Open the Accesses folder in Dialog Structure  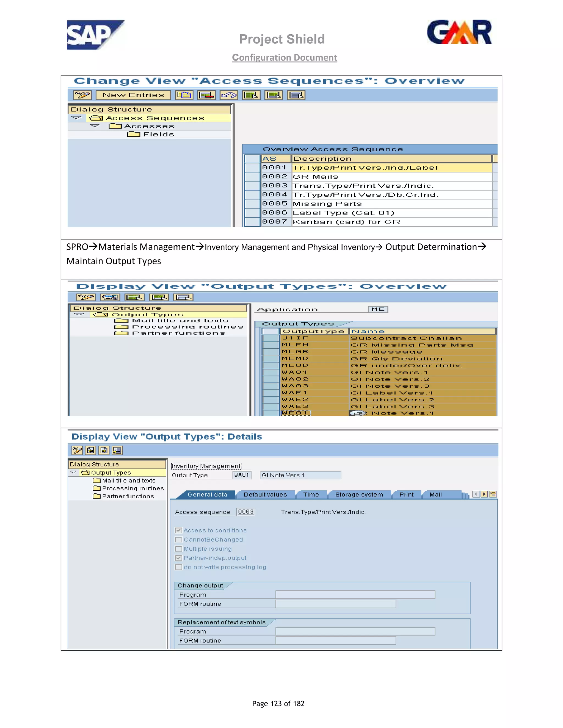115,126
